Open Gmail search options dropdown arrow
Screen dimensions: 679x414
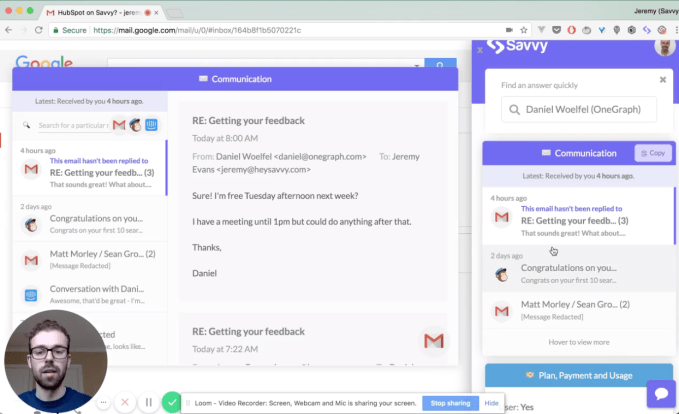click(x=417, y=65)
